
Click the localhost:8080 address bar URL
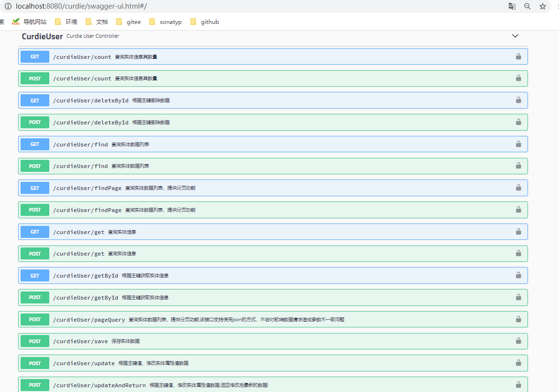tap(81, 6)
